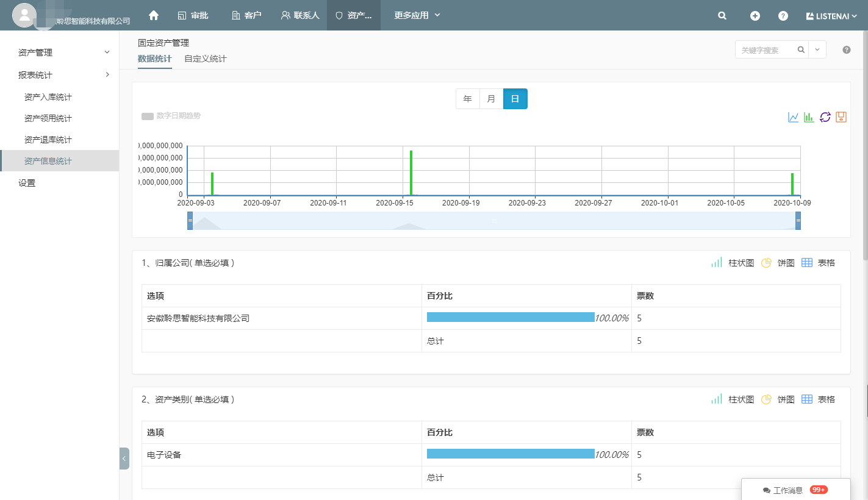Open the search magnifier in the header
The height and width of the screenshot is (500, 868).
pos(722,16)
